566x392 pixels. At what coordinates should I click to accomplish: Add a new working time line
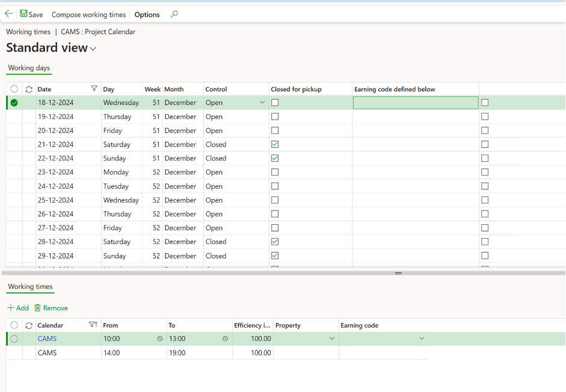tap(18, 307)
